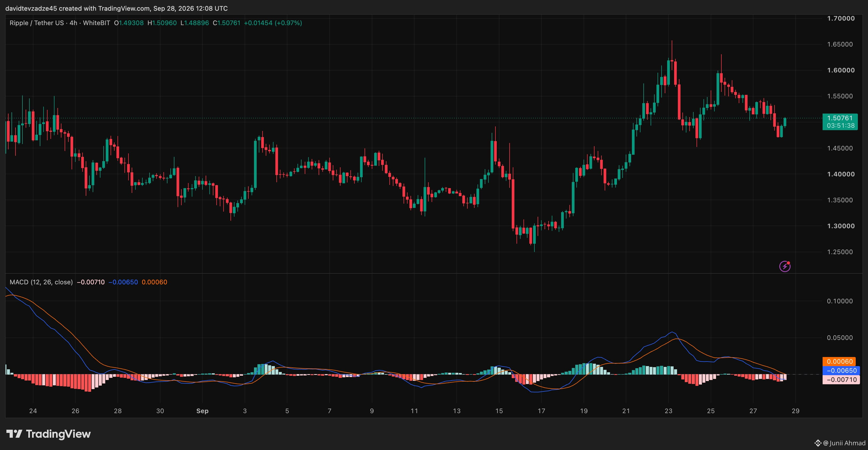Select the Ripple / Tether US symbol title

point(36,23)
